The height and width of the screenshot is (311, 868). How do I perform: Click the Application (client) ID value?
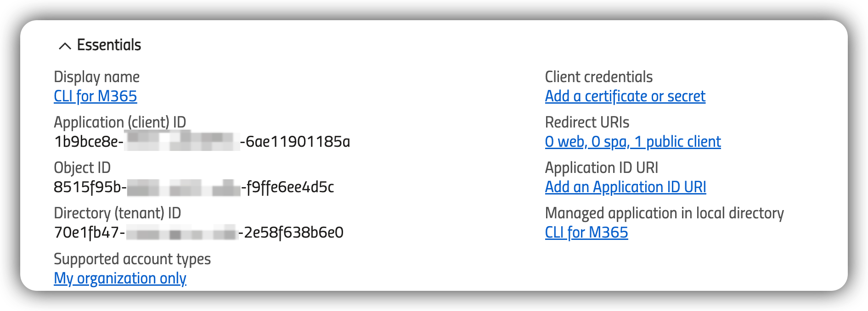[202, 142]
